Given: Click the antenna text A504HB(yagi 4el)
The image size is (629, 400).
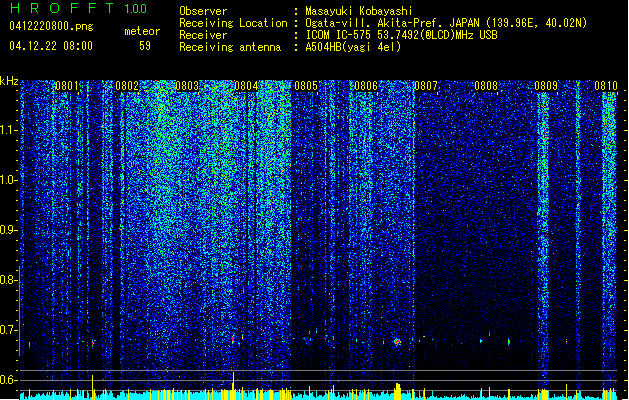Looking at the screenshot, I should pos(353,47).
